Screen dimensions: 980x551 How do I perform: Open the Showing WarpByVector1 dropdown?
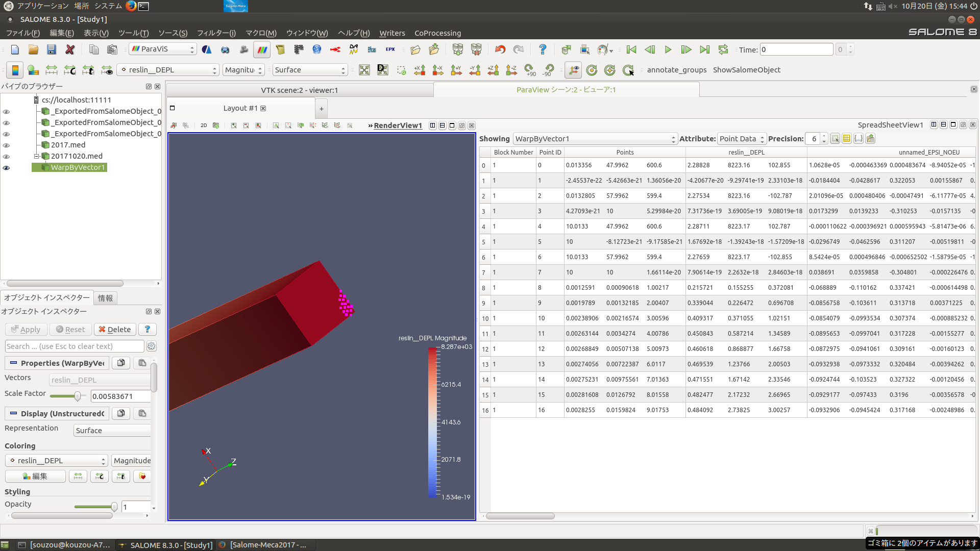point(595,139)
